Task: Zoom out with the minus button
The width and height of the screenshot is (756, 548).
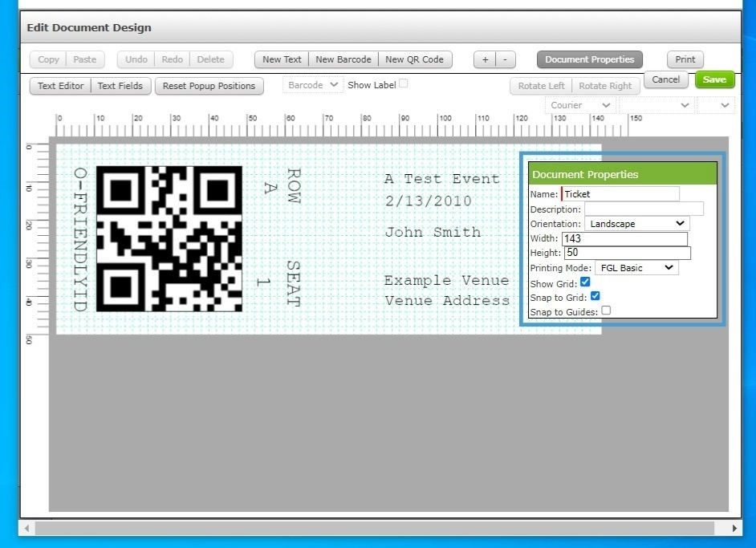Action: (506, 59)
